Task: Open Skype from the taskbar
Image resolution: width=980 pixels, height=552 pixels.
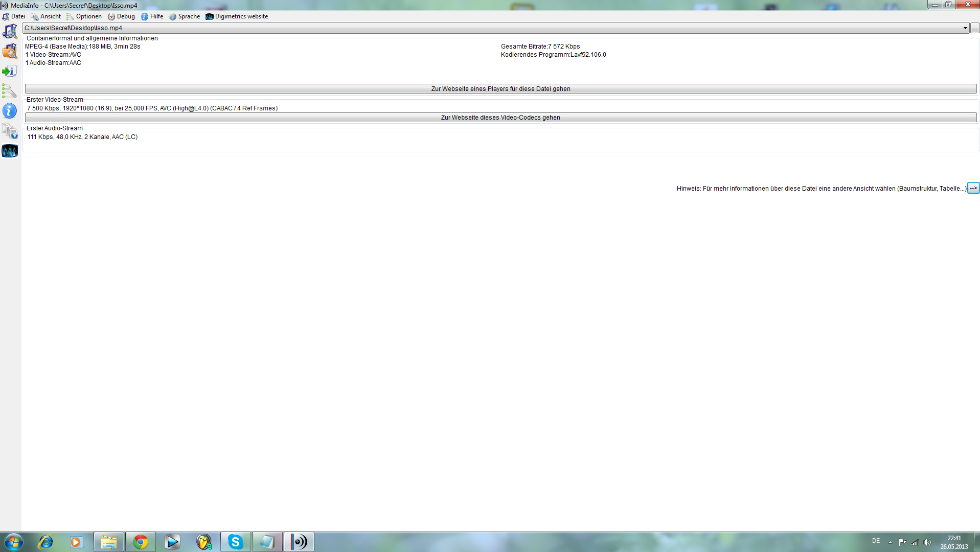Action: 235,542
